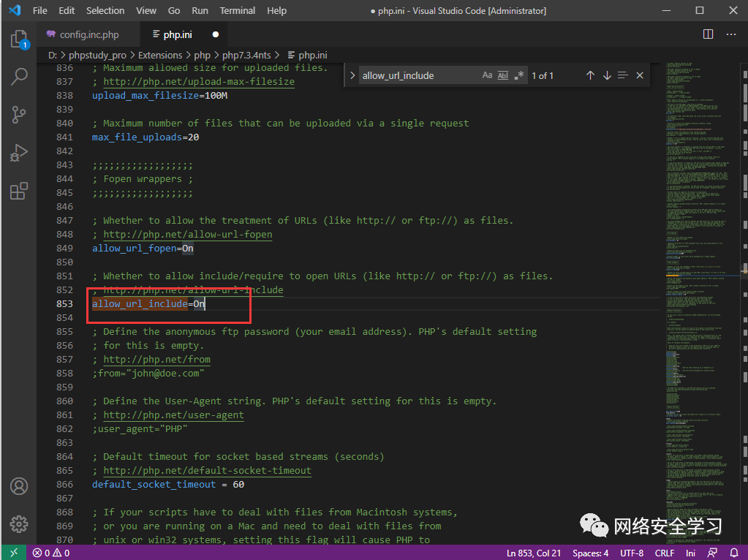Open the Manage gear icon
The height and width of the screenshot is (560, 748).
click(19, 523)
